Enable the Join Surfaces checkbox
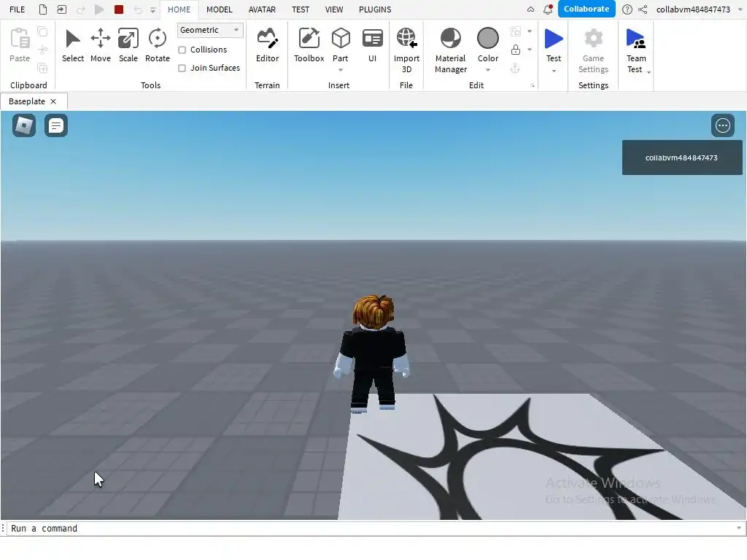The width and height of the screenshot is (747, 560). point(182,68)
